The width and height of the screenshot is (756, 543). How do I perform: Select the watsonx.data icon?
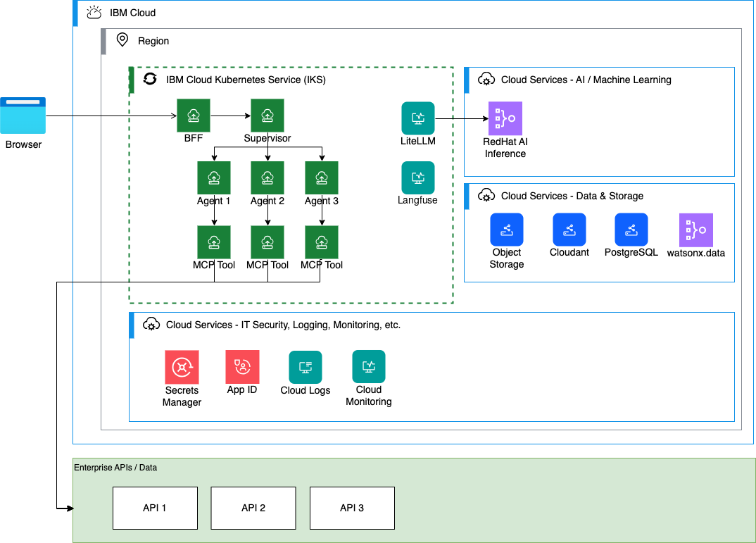(x=696, y=230)
